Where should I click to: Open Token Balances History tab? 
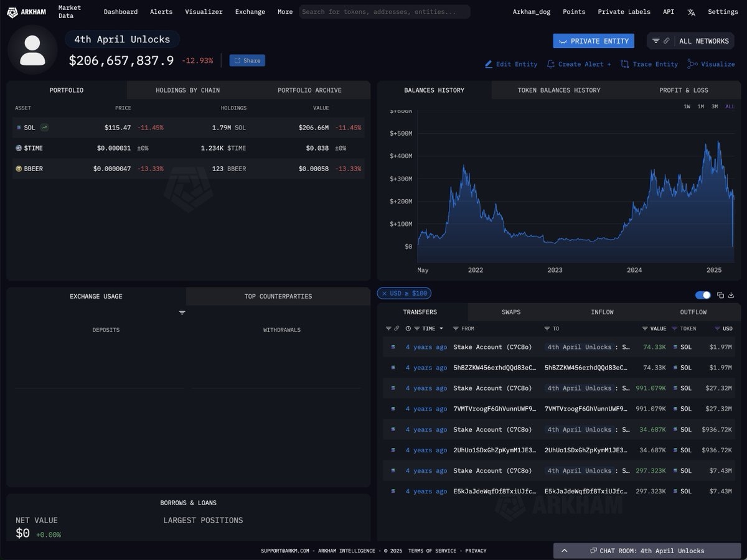(x=559, y=90)
